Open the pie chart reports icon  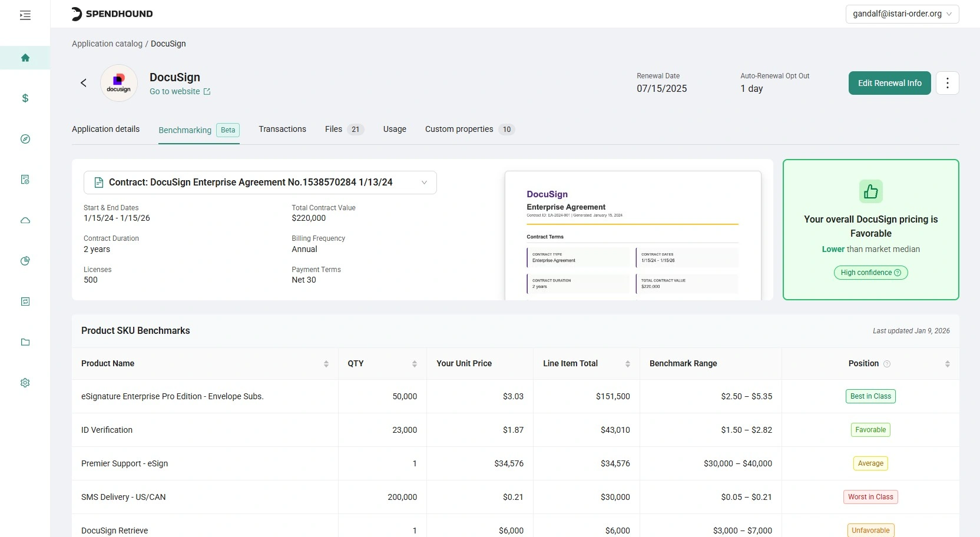[25, 261]
